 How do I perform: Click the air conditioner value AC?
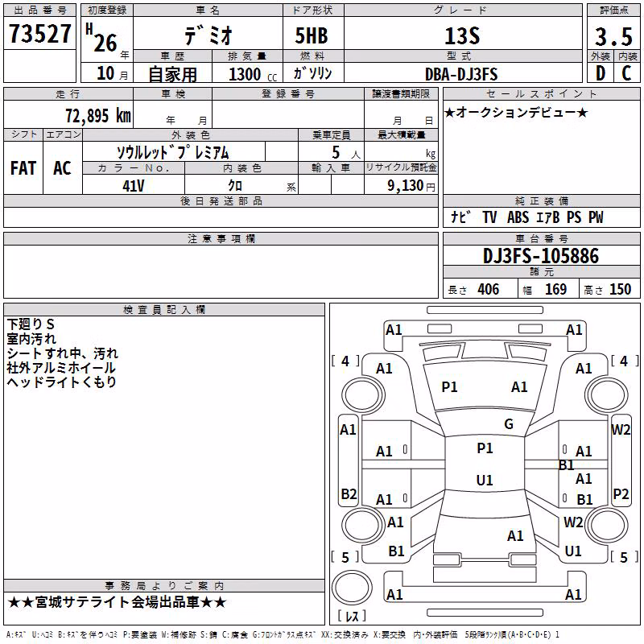coord(62,168)
